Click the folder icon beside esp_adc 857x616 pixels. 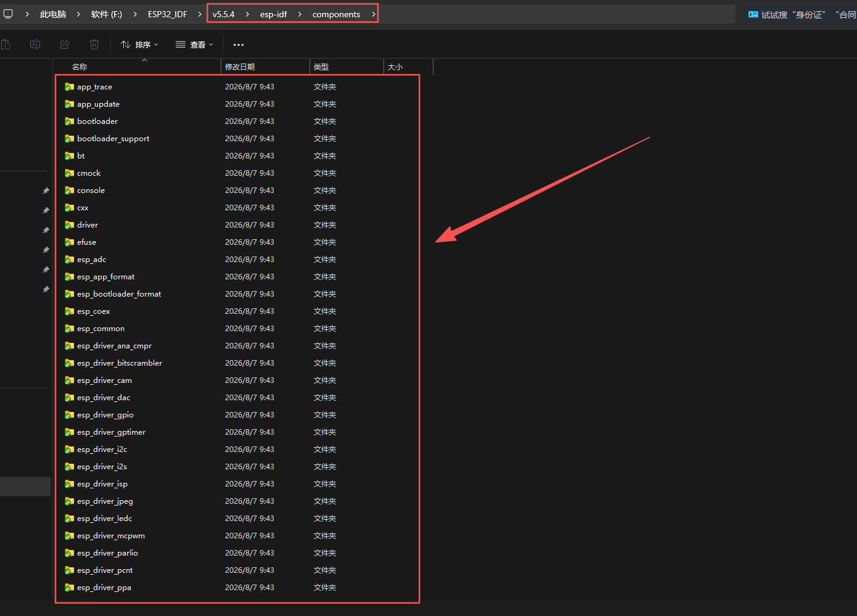[70, 260]
